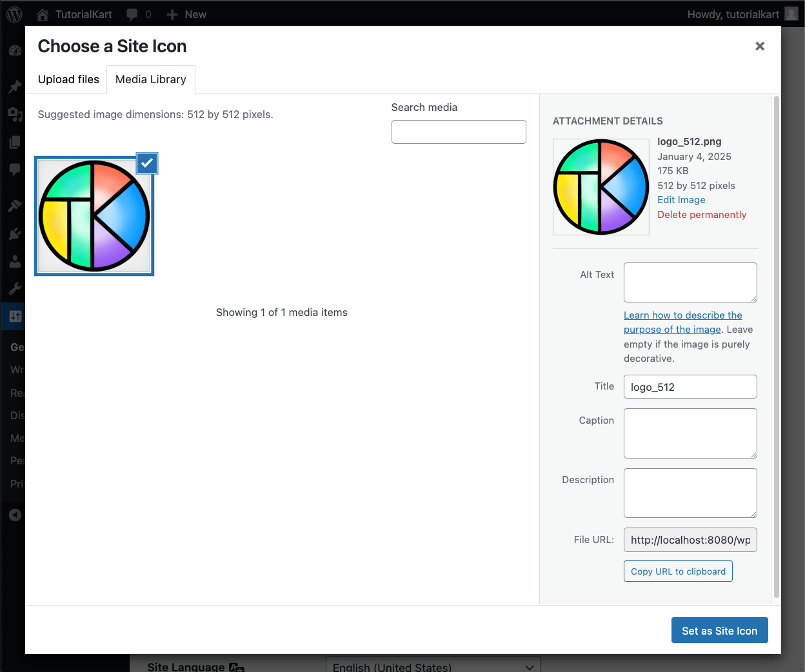Open Comments via the speech bubble icon
Viewport: 805px width, 672px height.
14,170
